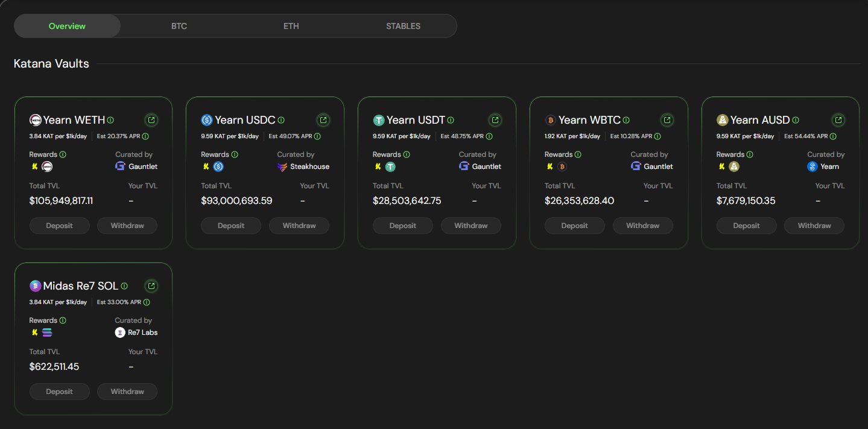This screenshot has height=429, width=868.
Task: Click the USDC reward token icon in Yearn USDC
Action: 218,167
